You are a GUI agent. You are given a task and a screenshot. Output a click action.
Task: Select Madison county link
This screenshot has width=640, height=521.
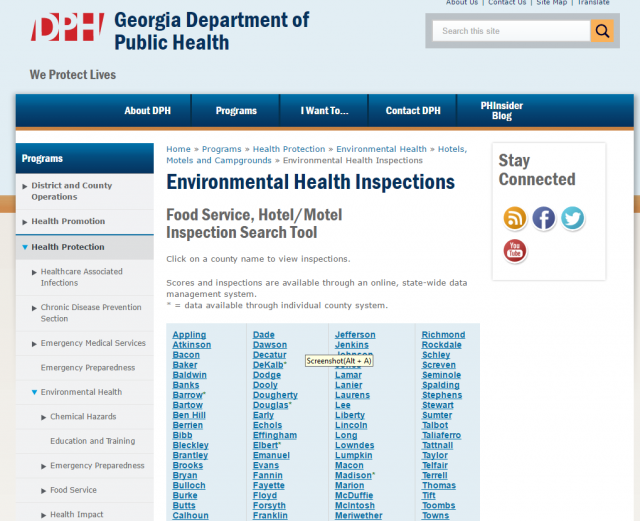click(353, 475)
